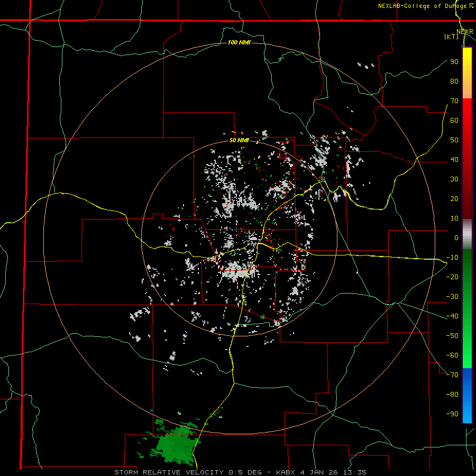Click the 0 value on the velocity scale
The width and height of the screenshot is (476, 476).
(456, 238)
